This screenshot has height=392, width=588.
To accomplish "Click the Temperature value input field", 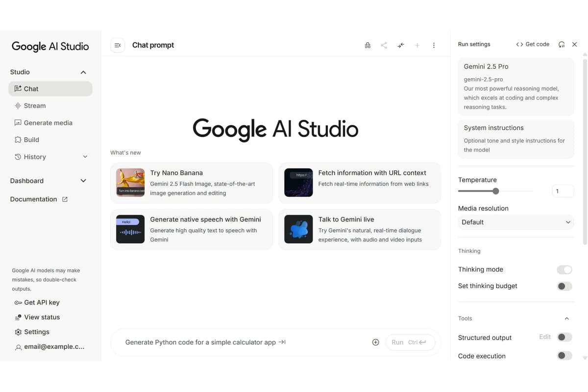I will click(563, 191).
